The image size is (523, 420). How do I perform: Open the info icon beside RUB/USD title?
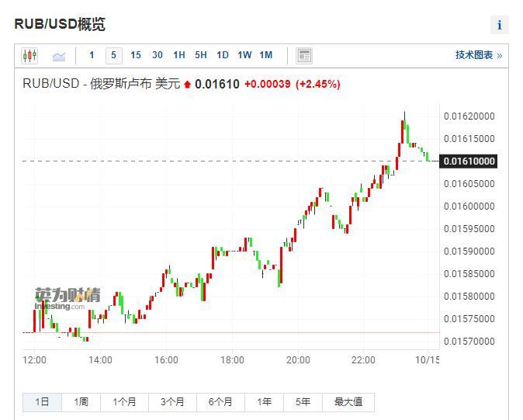point(499,25)
